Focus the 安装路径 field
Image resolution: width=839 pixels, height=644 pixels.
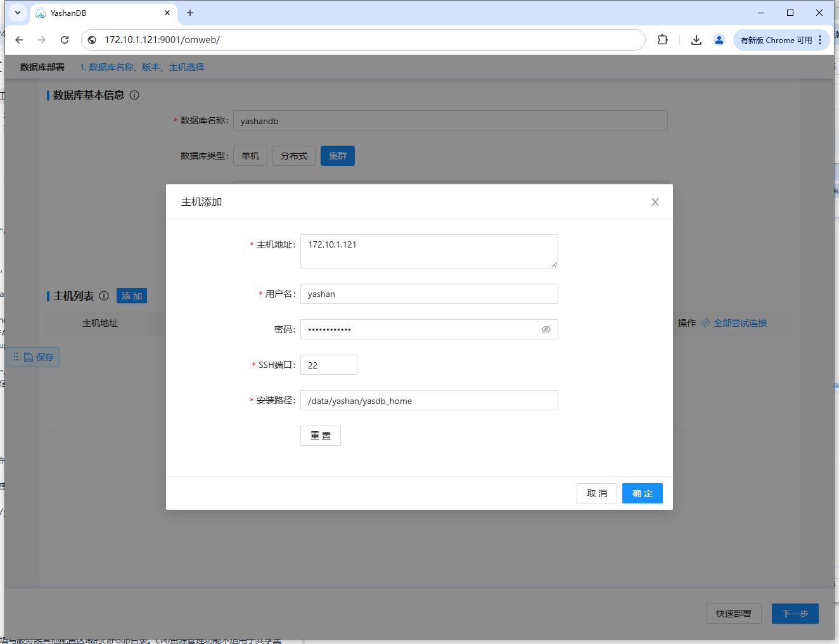pos(429,400)
